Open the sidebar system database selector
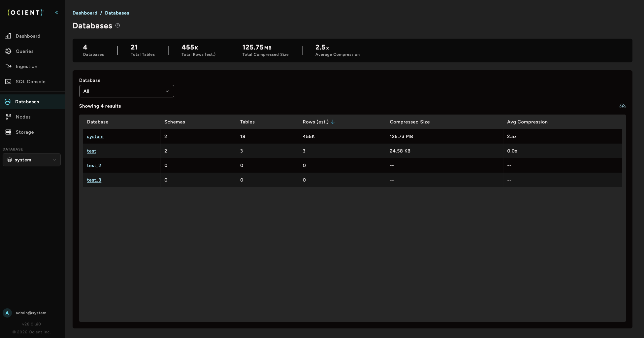The width and height of the screenshot is (644, 338). point(32,160)
